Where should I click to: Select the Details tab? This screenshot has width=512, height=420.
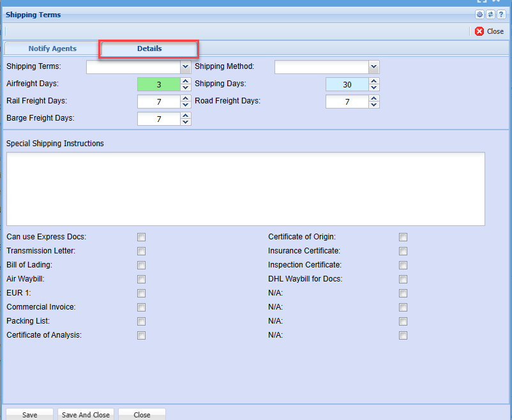coord(149,49)
